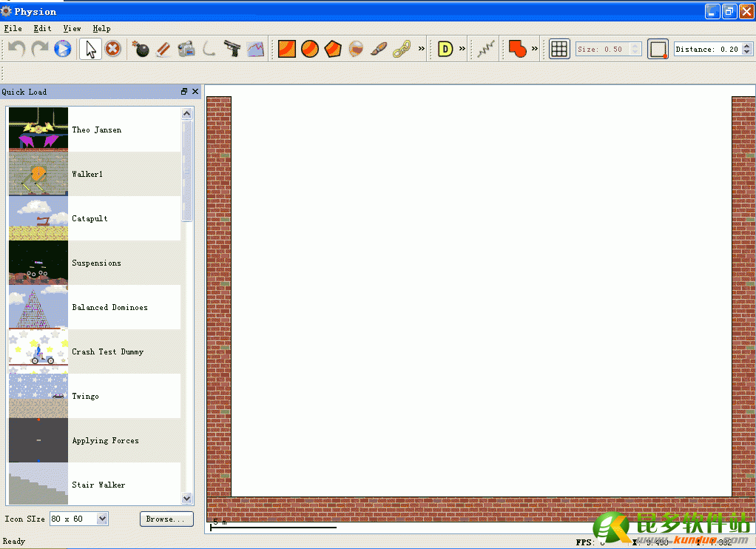The image size is (756, 549).
Task: Toggle the grid display
Action: [559, 50]
